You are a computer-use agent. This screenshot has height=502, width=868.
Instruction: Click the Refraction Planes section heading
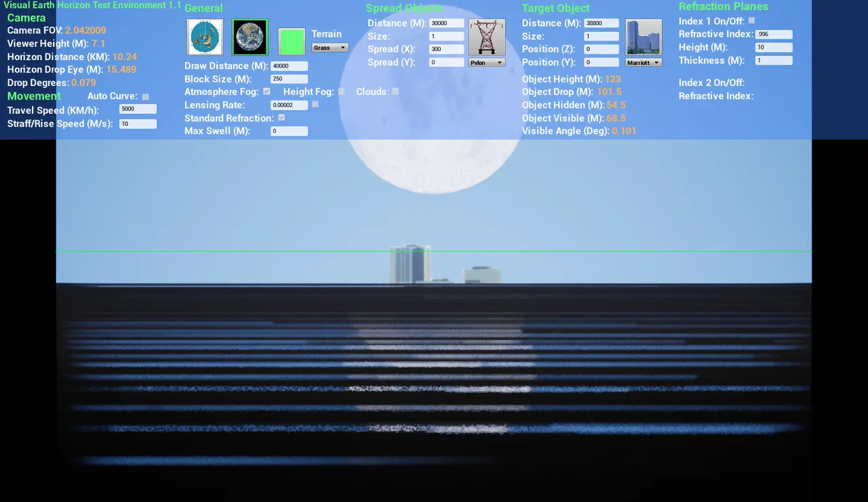point(724,6)
